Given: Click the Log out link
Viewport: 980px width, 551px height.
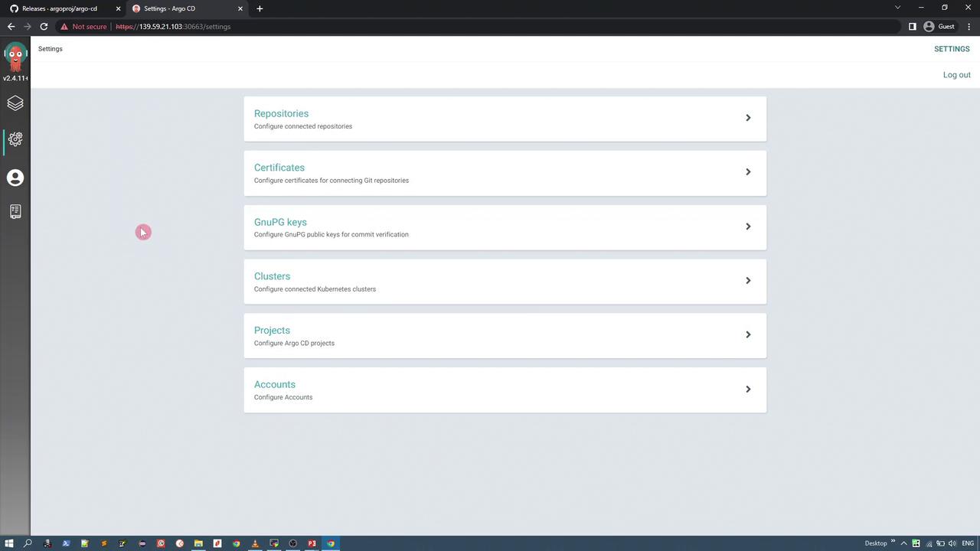Looking at the screenshot, I should 956,75.
